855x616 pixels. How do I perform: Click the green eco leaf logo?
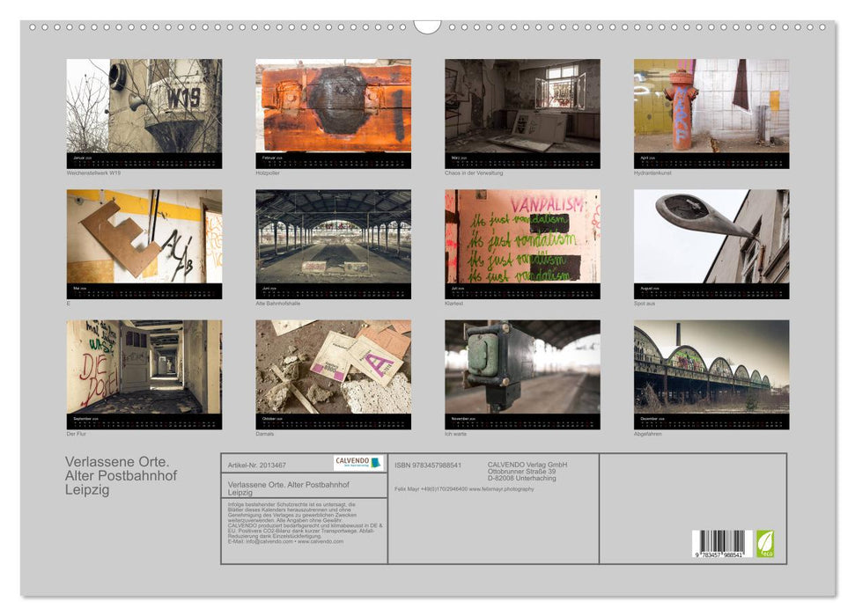click(x=765, y=543)
